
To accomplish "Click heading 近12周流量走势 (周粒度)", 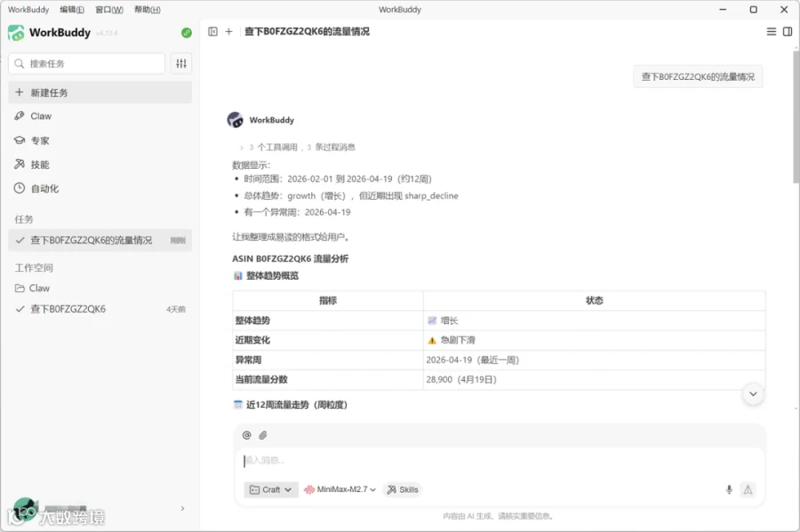I will coord(297,405).
